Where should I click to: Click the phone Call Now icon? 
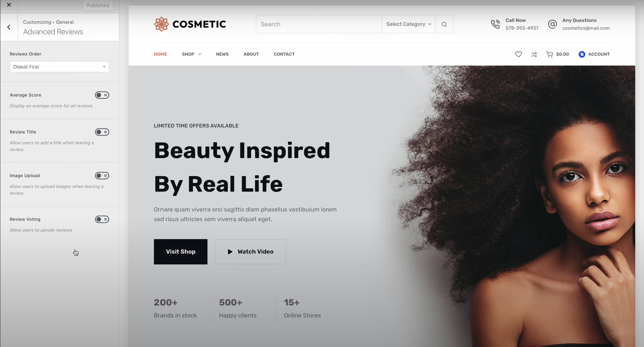coord(495,24)
